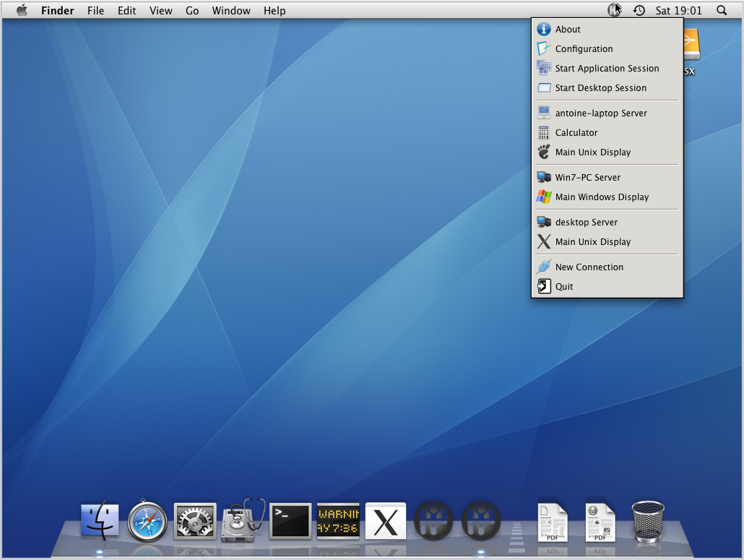The height and width of the screenshot is (560, 744).
Task: Choose Start Desktop Session
Action: coord(607,88)
